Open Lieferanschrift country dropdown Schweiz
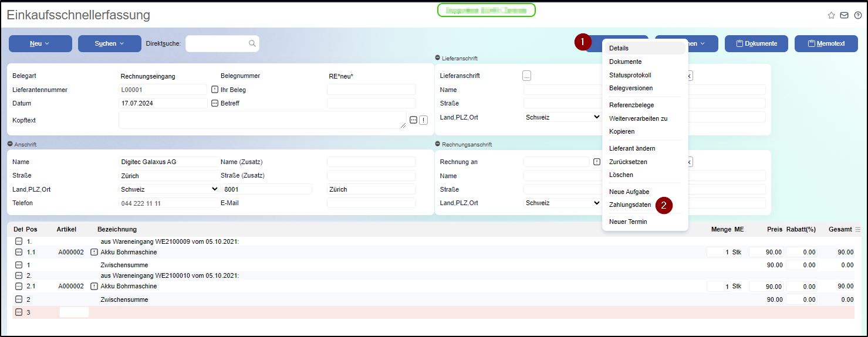This screenshot has width=868, height=337. click(x=562, y=117)
